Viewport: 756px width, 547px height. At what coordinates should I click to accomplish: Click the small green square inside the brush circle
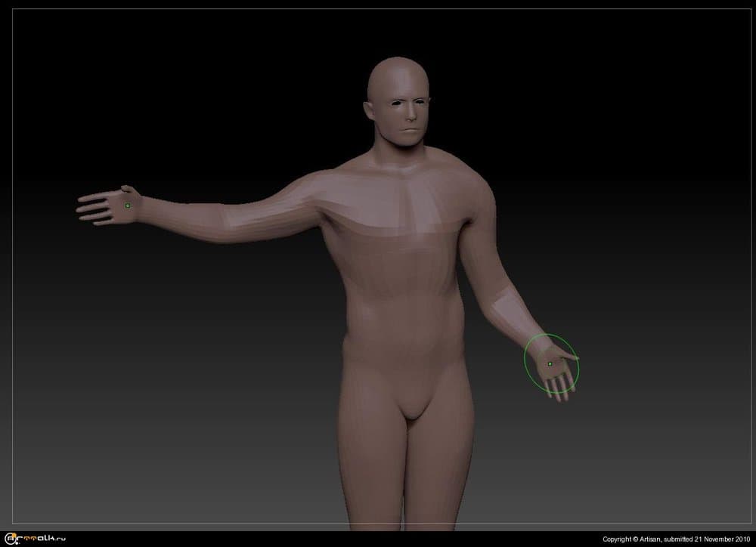point(549,363)
